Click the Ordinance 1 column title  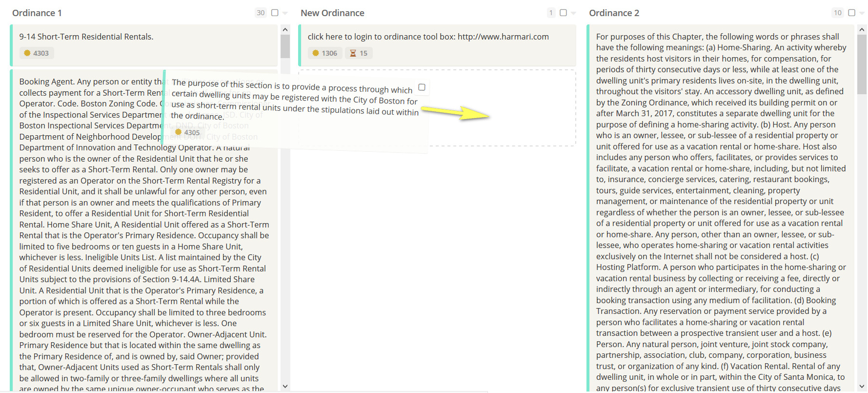pyautogui.click(x=37, y=13)
